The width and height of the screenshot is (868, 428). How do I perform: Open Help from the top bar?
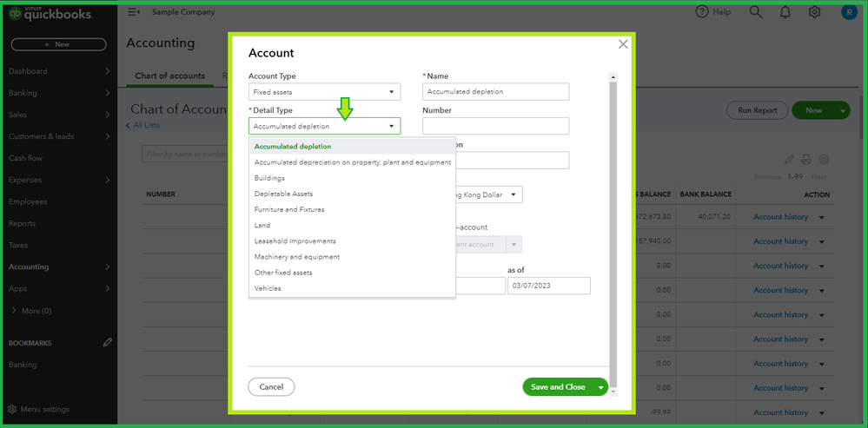click(x=713, y=11)
